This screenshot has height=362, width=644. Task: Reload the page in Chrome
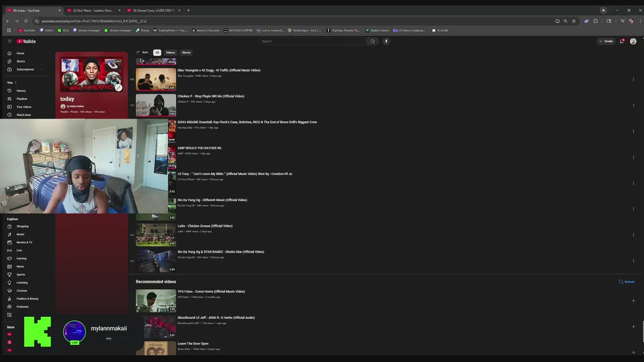pos(26,21)
